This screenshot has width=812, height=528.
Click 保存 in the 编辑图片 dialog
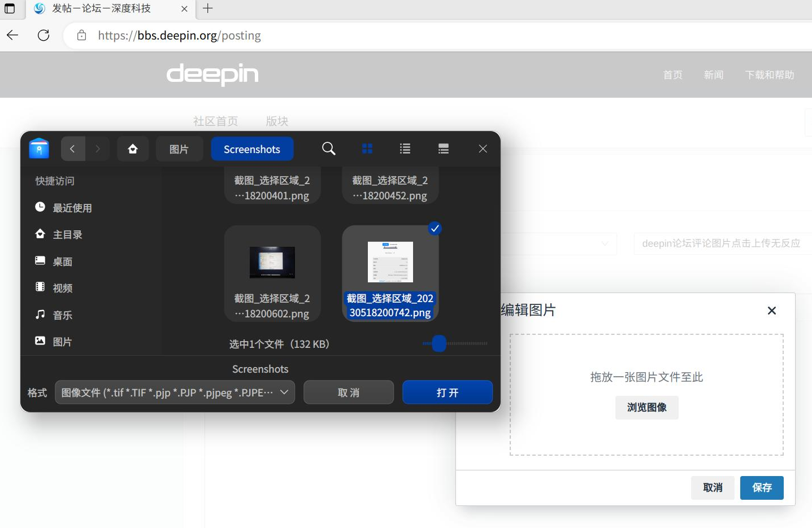point(762,487)
